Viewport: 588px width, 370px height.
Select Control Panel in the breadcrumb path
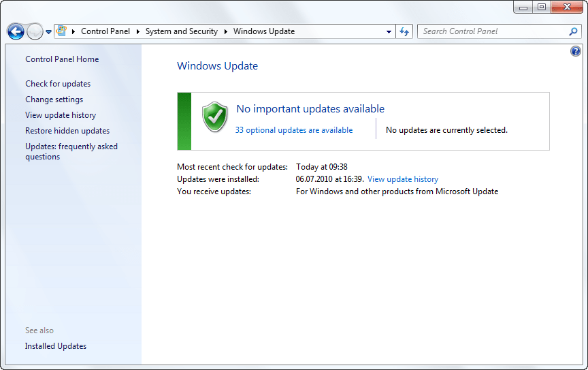(105, 31)
